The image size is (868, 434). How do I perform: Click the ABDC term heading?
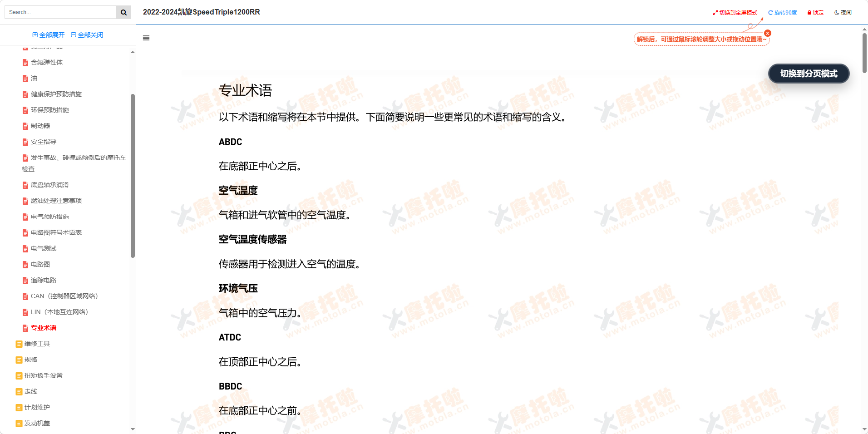[230, 142]
